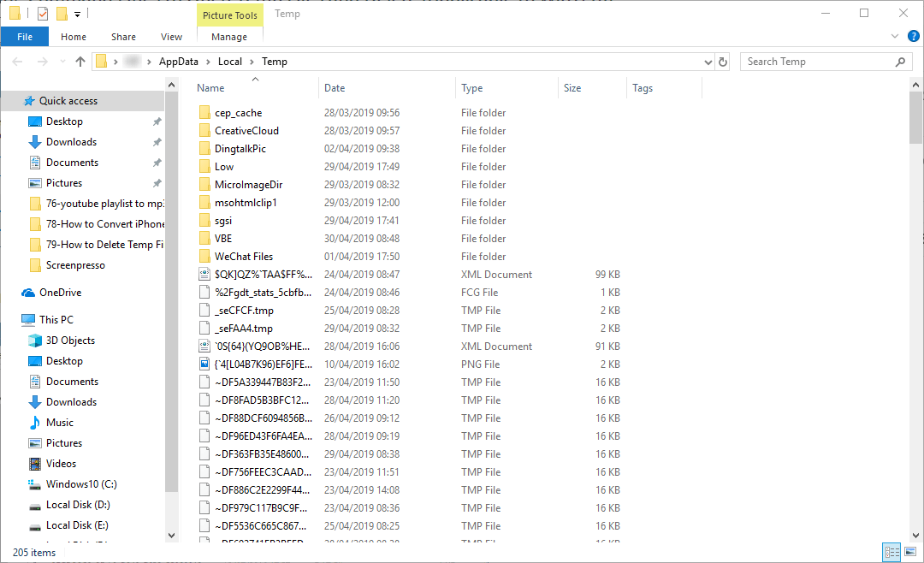Open the File menu

25,37
